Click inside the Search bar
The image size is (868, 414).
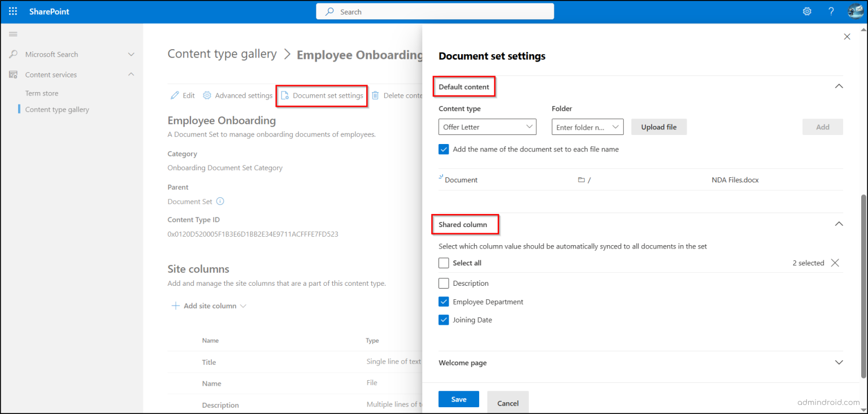click(435, 11)
